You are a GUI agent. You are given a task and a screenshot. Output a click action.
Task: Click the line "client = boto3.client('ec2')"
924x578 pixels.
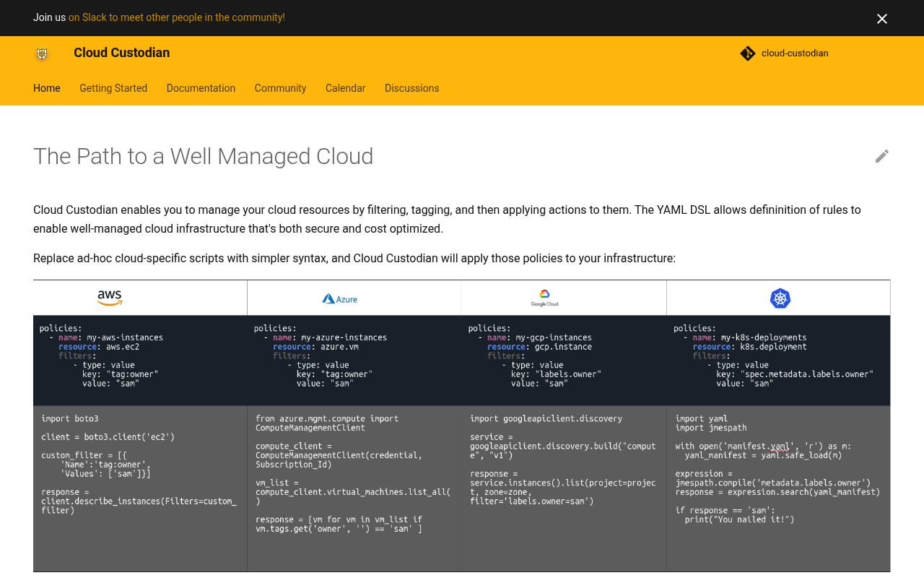(108, 437)
